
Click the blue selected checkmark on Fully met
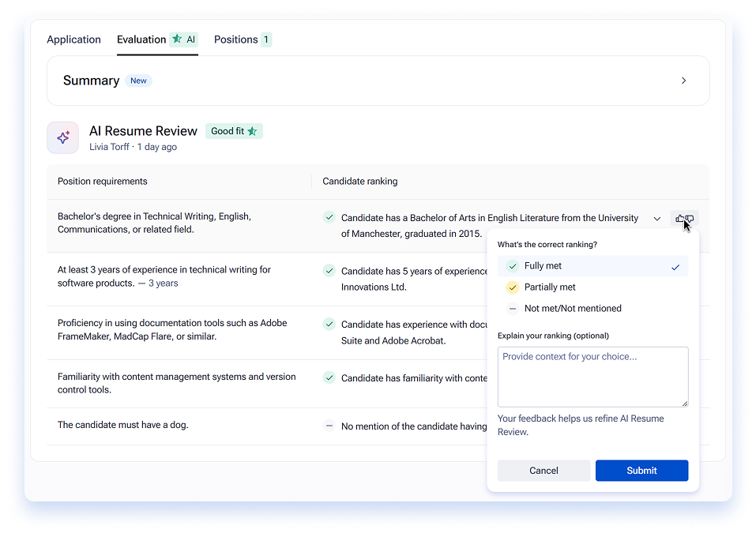point(675,267)
